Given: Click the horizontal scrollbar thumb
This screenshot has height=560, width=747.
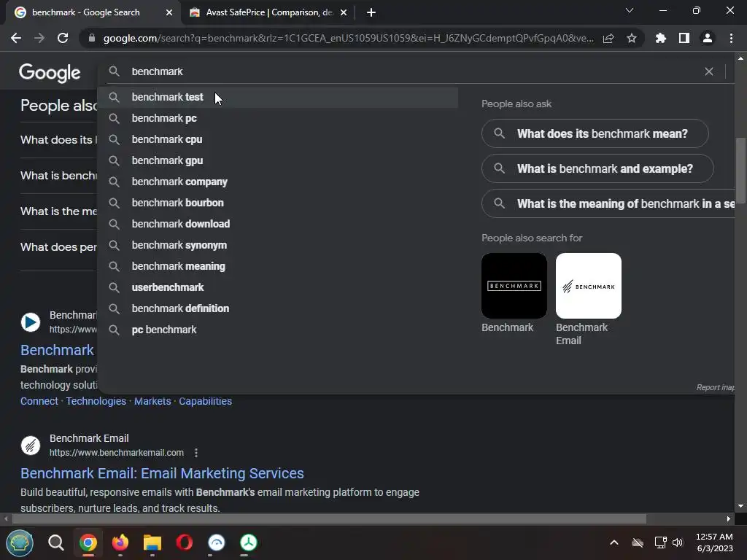Looking at the screenshot, I should point(329,518).
